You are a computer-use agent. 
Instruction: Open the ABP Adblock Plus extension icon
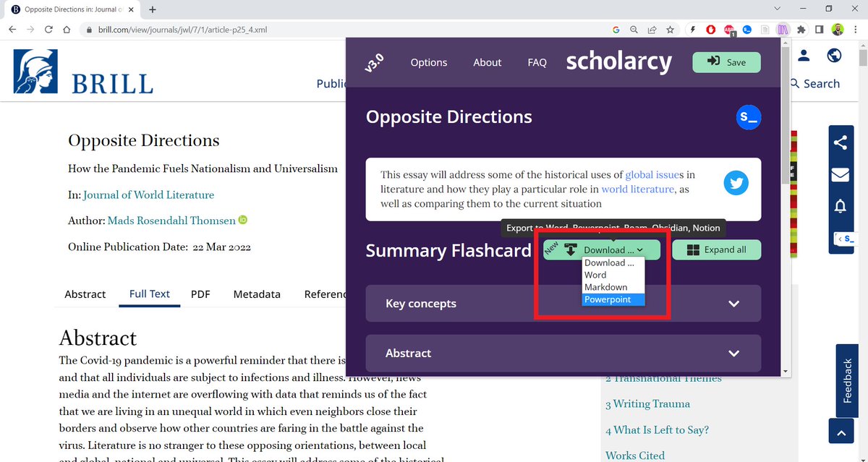point(730,30)
